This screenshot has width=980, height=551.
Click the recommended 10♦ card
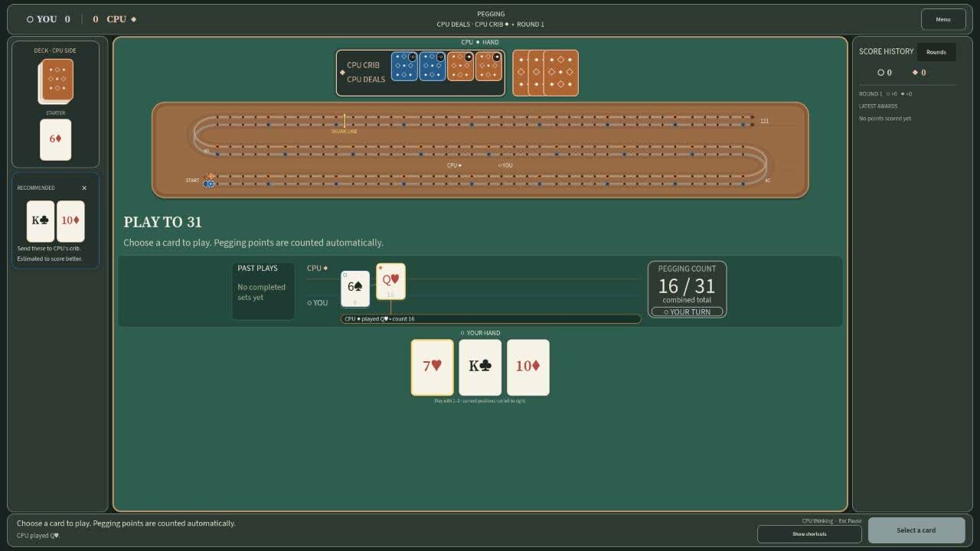click(70, 221)
